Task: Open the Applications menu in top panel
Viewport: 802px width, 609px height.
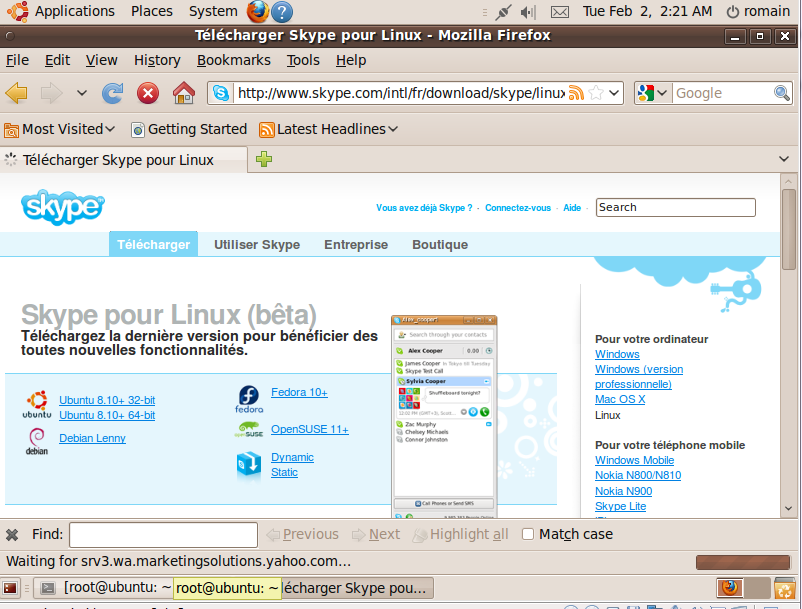Action: (x=75, y=11)
